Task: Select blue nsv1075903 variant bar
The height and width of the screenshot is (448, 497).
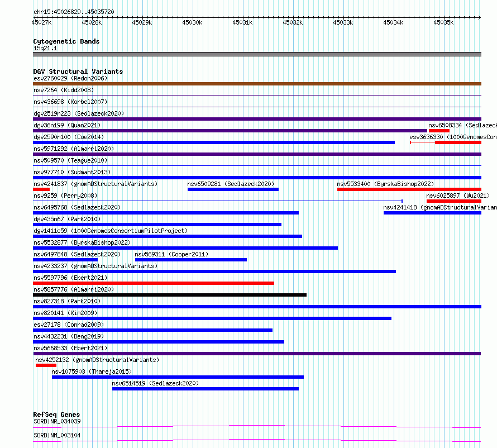Action: [178, 377]
